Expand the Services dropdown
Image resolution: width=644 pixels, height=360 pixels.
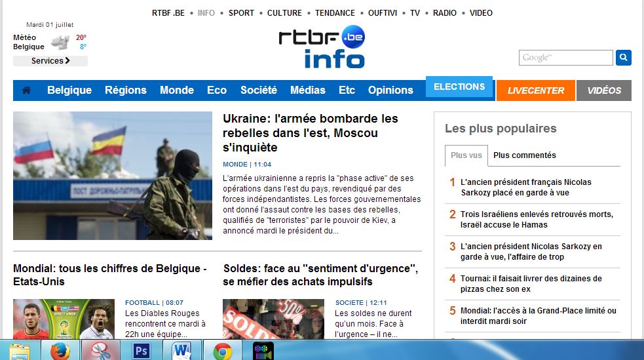click(50, 61)
